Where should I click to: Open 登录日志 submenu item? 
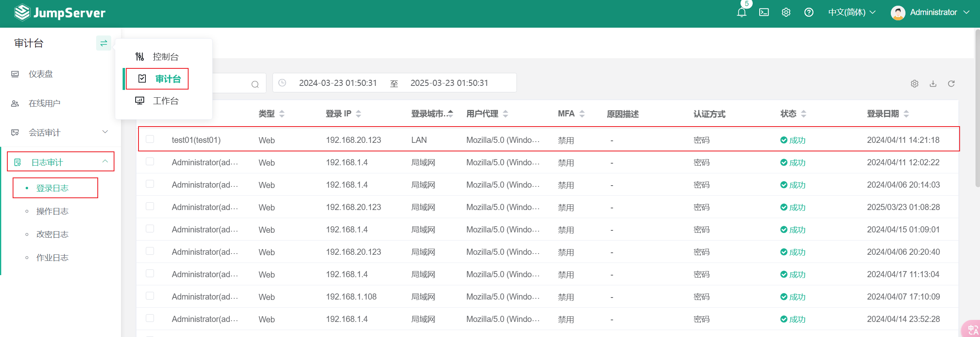[x=53, y=188]
